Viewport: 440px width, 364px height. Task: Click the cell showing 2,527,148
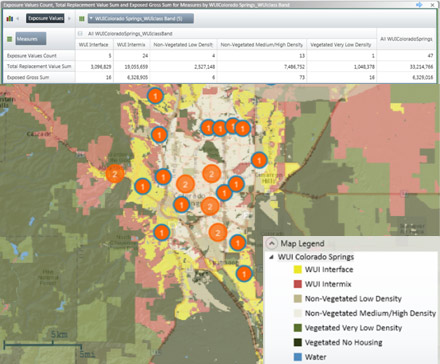coord(183,67)
